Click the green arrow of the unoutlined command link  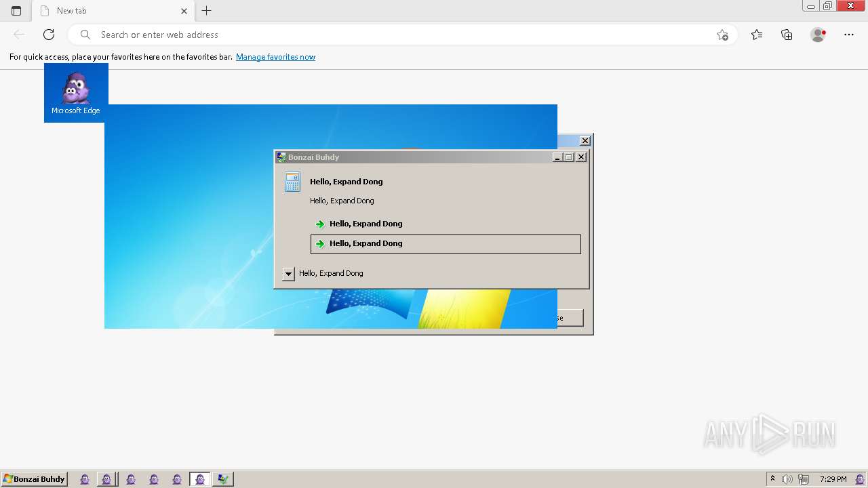tap(320, 224)
